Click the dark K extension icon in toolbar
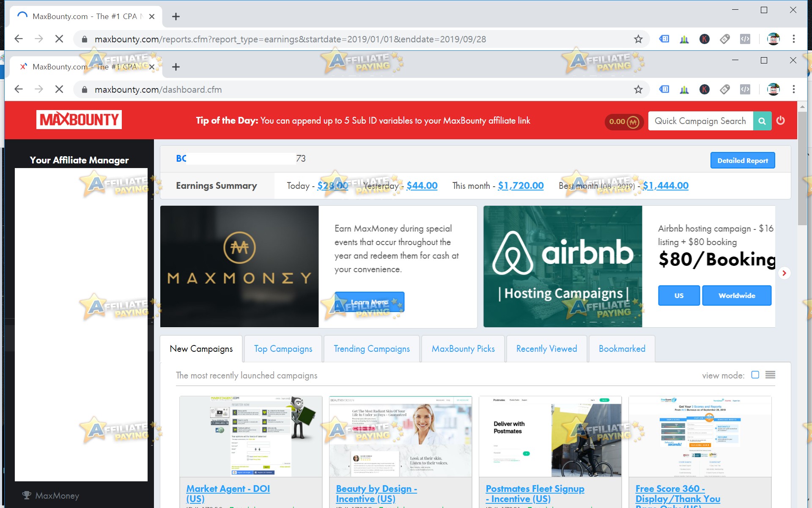The height and width of the screenshot is (508, 812). (x=704, y=89)
